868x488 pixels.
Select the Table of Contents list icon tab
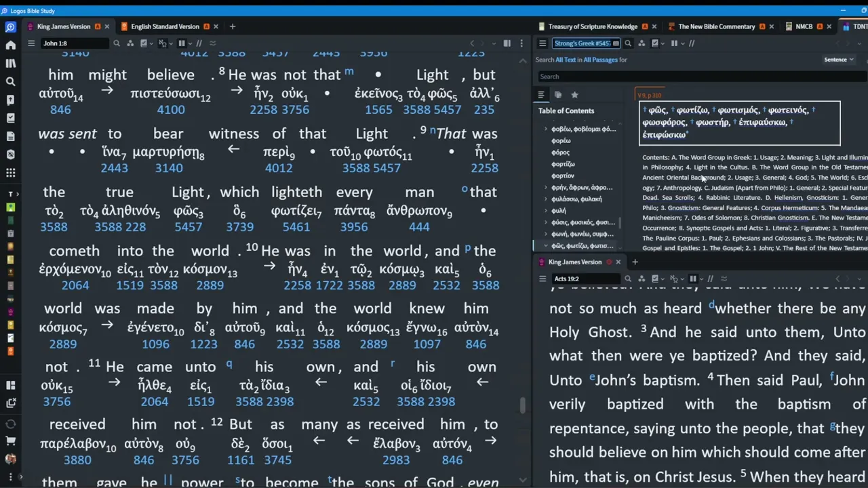pos(541,95)
